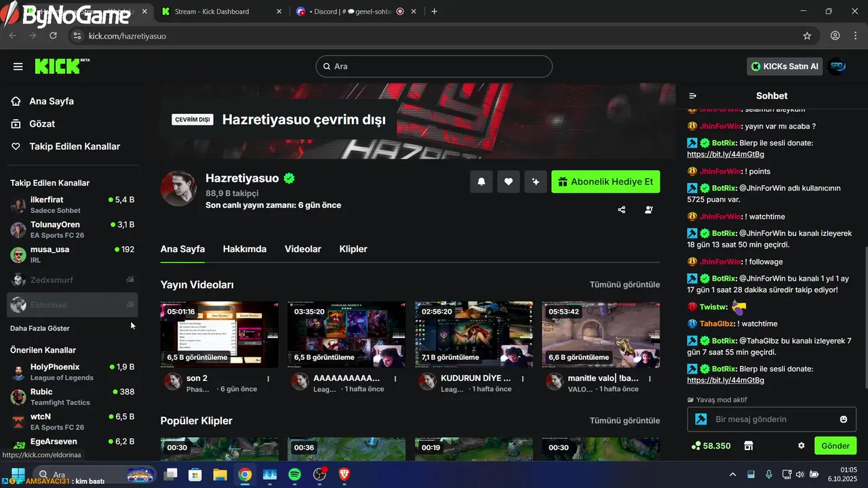Open chat settings gear icon
The height and width of the screenshot is (488, 868).
(802, 446)
